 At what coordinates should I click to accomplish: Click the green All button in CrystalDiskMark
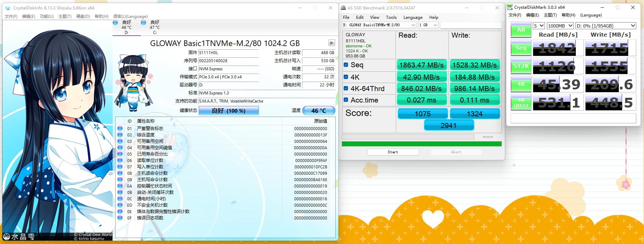pos(521,30)
